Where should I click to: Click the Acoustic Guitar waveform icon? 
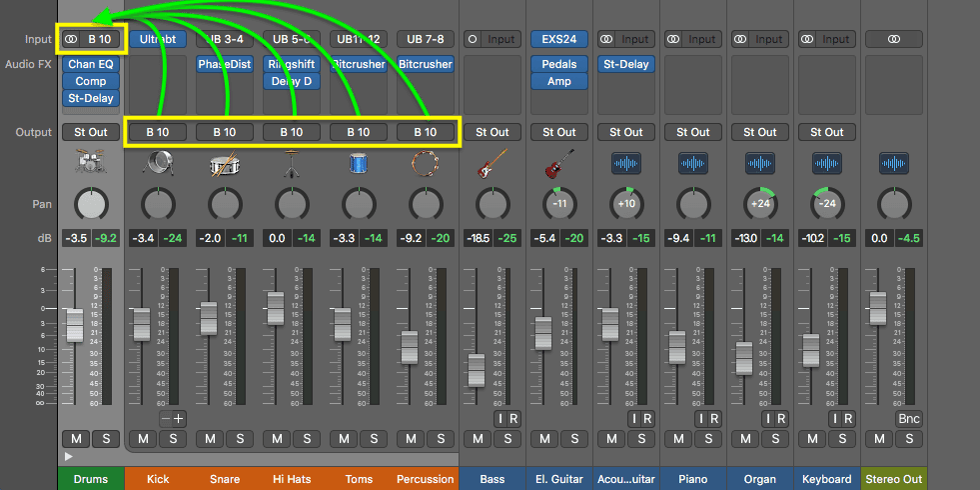(626, 163)
